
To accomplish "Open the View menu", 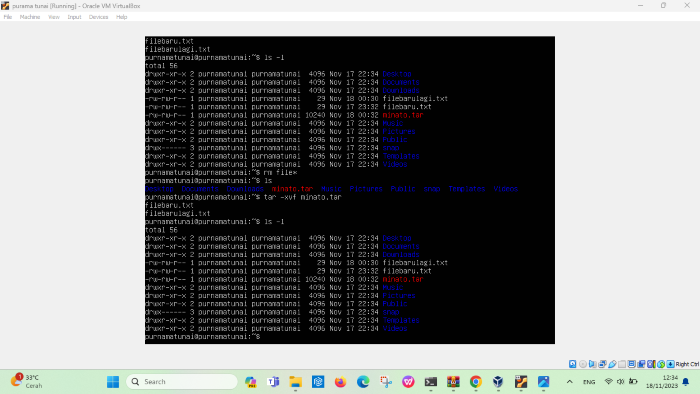I will [x=54, y=17].
